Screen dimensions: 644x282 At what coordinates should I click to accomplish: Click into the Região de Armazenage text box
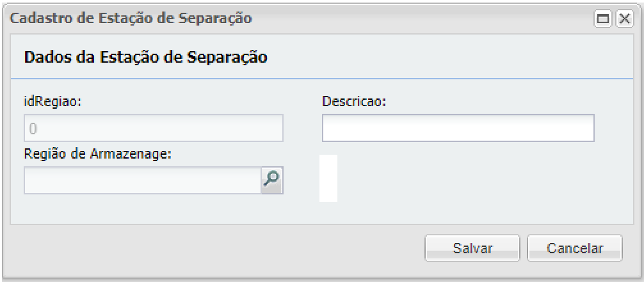point(142,180)
